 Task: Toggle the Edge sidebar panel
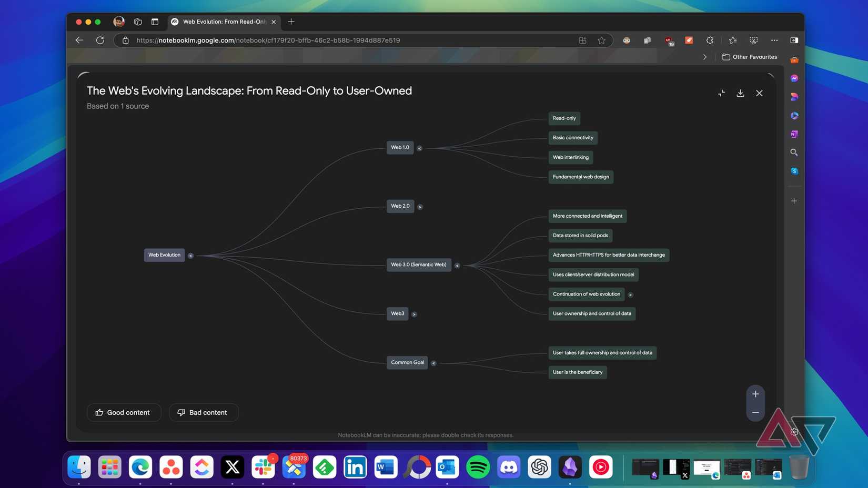794,40
